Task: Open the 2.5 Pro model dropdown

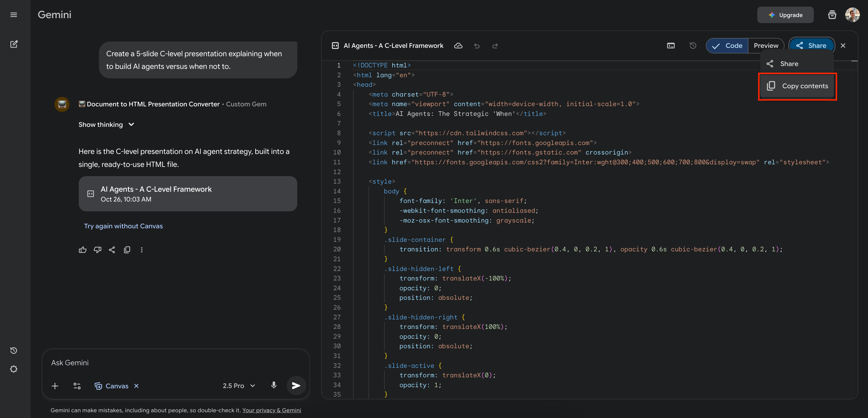Action: (238, 386)
